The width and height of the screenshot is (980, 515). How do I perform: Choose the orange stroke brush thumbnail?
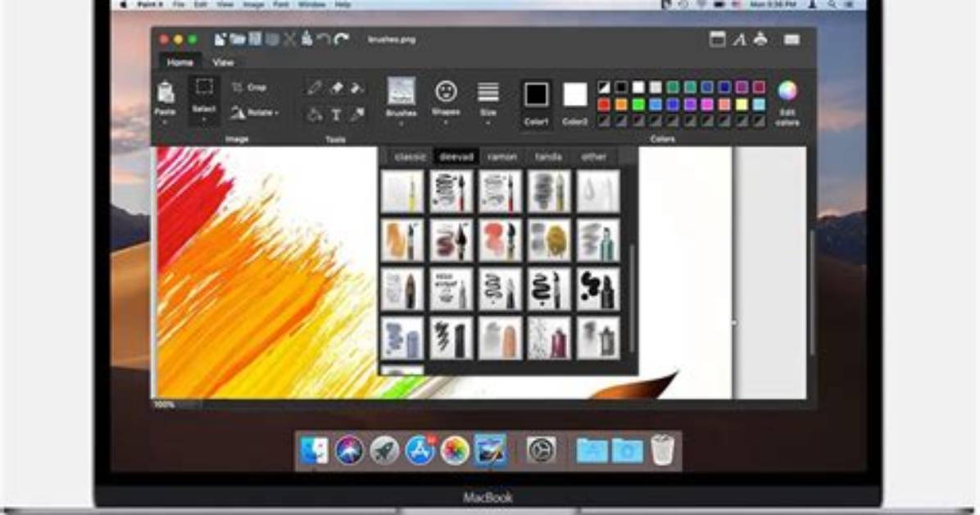click(x=402, y=239)
